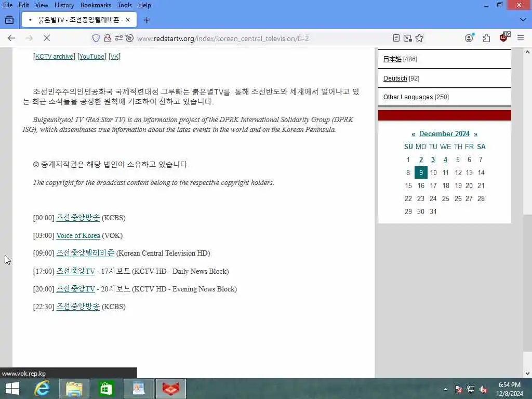Click the page scrollbar up arrow

(527, 52)
